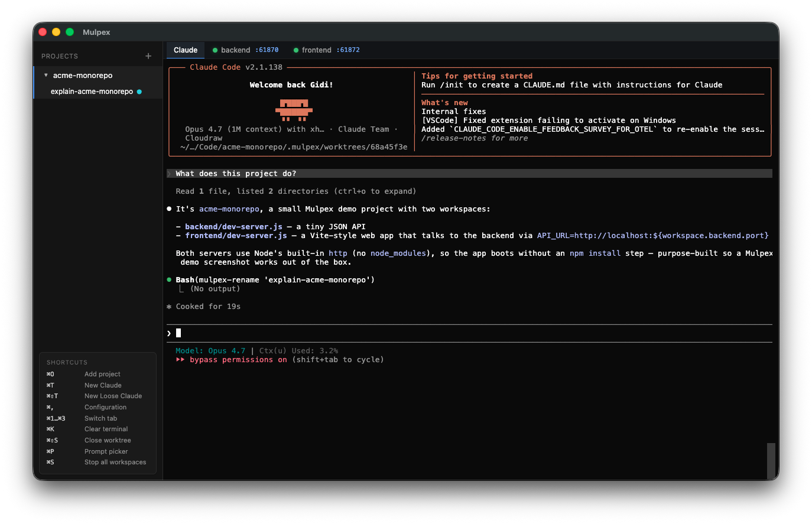Screen dimensions: 812x524
Task: Click the acme-monorepo highlighted name in response
Action: click(229, 209)
